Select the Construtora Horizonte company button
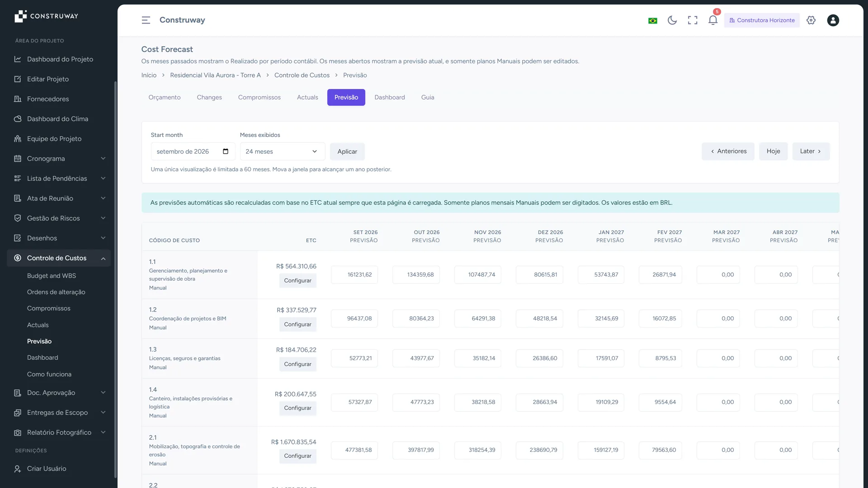The width and height of the screenshot is (868, 488). (762, 20)
